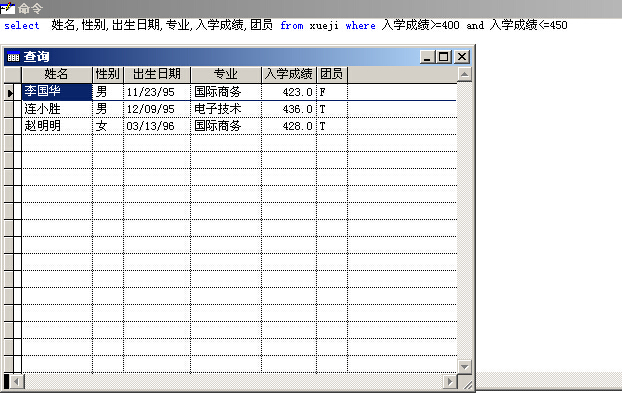Click the score 423.0 cell

pos(289,92)
